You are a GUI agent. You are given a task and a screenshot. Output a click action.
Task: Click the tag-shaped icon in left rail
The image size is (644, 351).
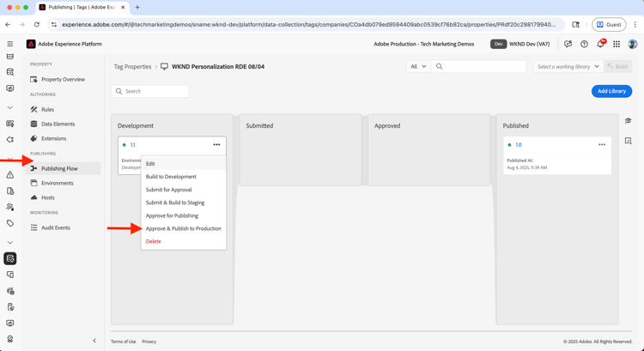pyautogui.click(x=10, y=223)
